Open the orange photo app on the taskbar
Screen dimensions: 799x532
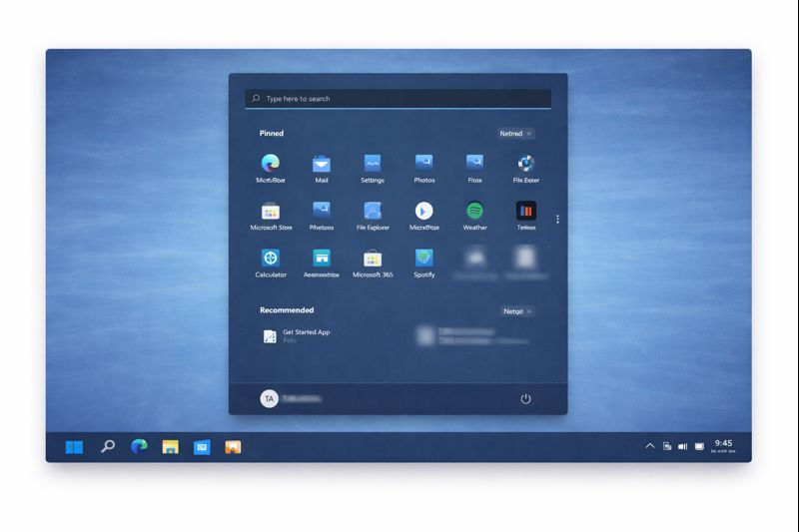point(233,447)
